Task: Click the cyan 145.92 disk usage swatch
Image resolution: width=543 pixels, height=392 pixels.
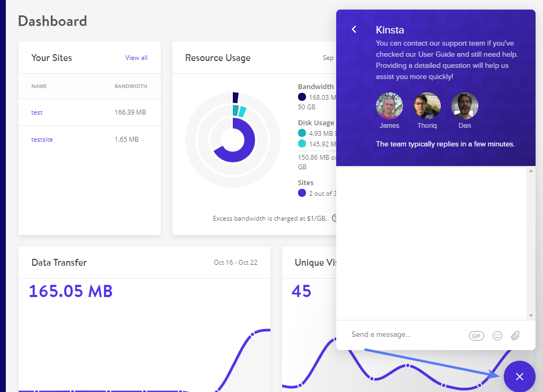Action: (302, 144)
